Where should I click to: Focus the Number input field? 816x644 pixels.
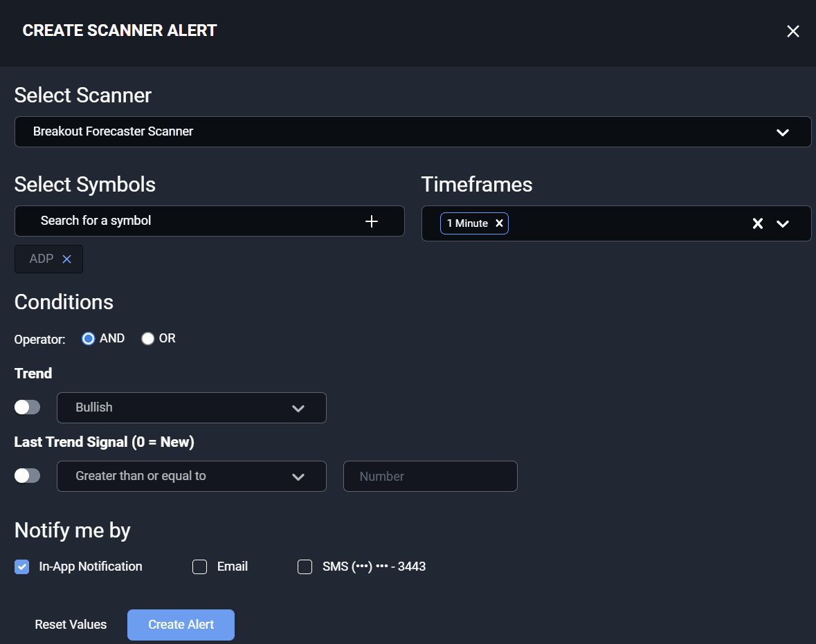click(x=430, y=476)
